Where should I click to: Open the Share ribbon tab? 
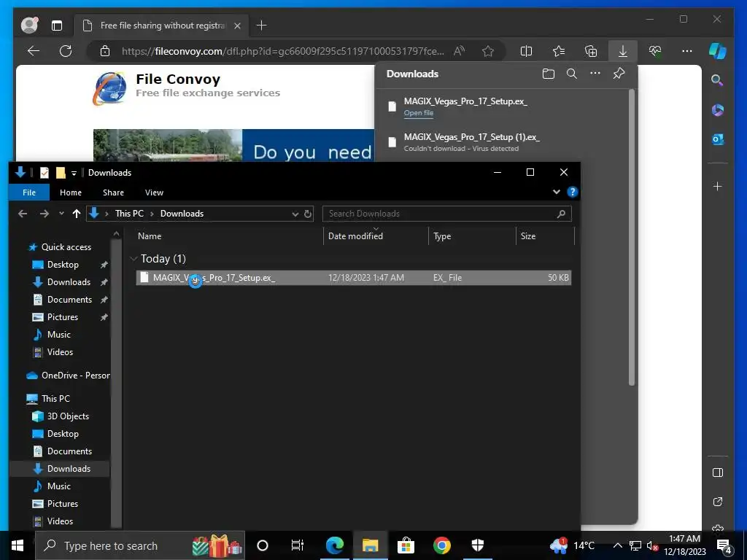(x=113, y=192)
